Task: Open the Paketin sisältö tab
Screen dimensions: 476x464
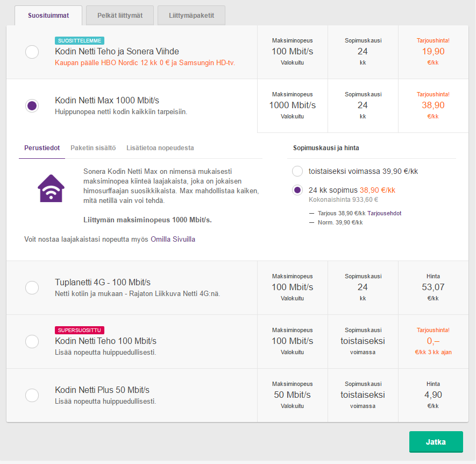Action: (93, 148)
